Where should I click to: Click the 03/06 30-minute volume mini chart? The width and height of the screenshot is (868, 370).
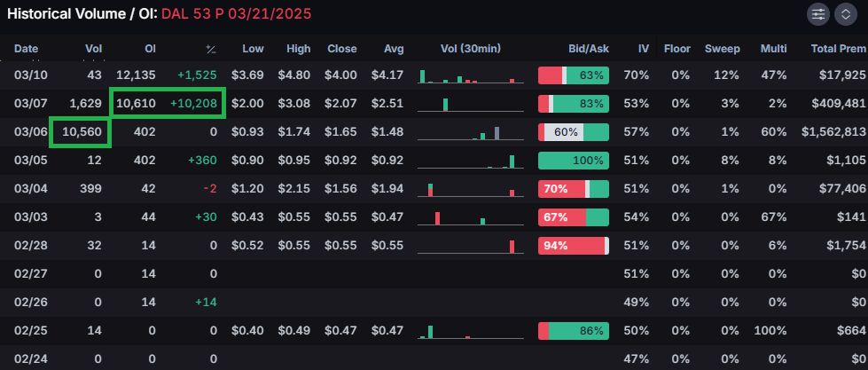(x=471, y=133)
